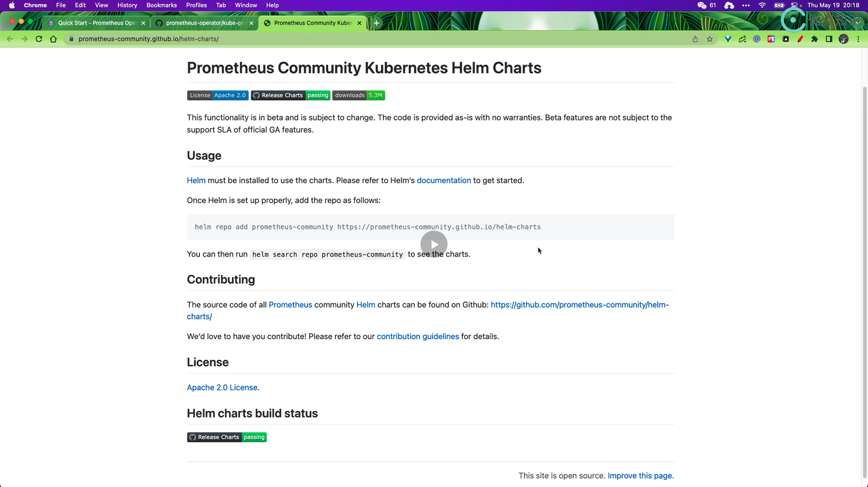Open the View menu
Image resolution: width=868 pixels, height=487 pixels.
101,5
